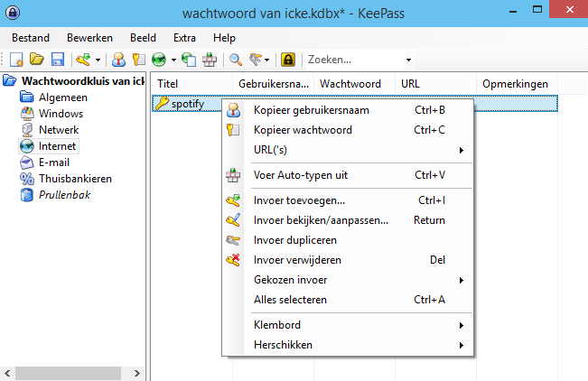Viewport: 588px width, 381px height.
Task: Lock the workspace with the padlock icon
Action: coord(288,60)
